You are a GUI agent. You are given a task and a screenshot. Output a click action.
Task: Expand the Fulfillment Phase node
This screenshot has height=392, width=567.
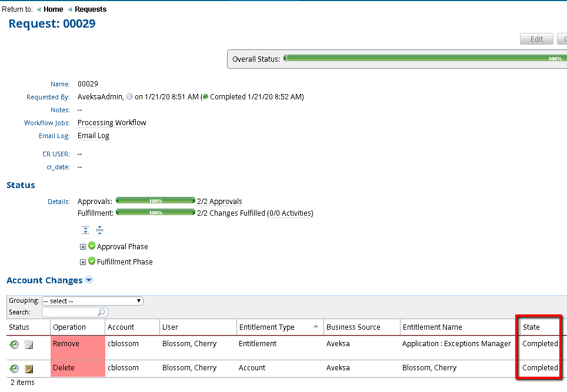tap(83, 263)
